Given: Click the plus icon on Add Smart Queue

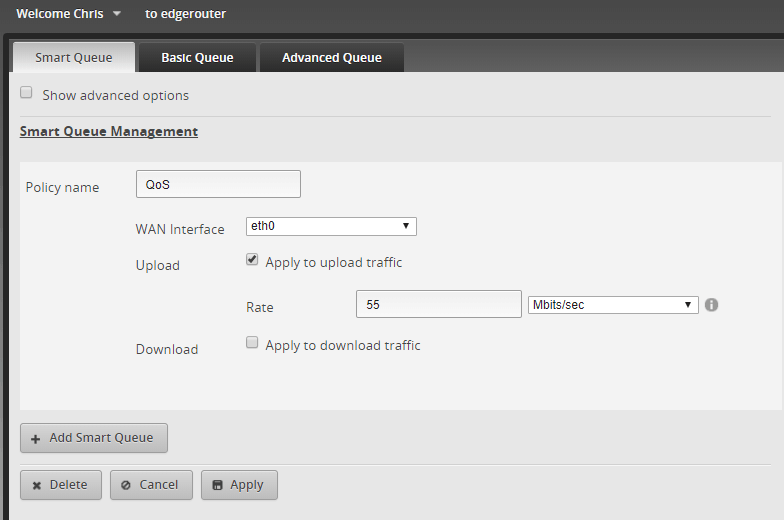Looking at the screenshot, I should tap(36, 438).
